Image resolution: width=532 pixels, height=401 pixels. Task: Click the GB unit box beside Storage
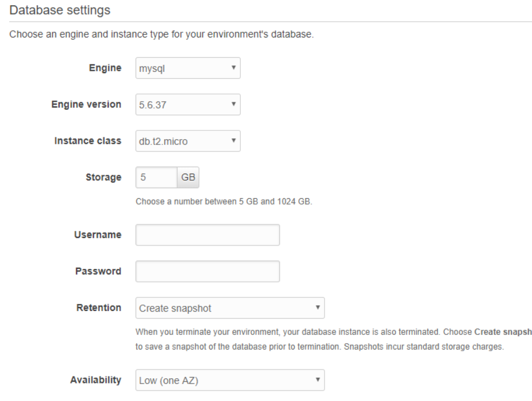(188, 178)
